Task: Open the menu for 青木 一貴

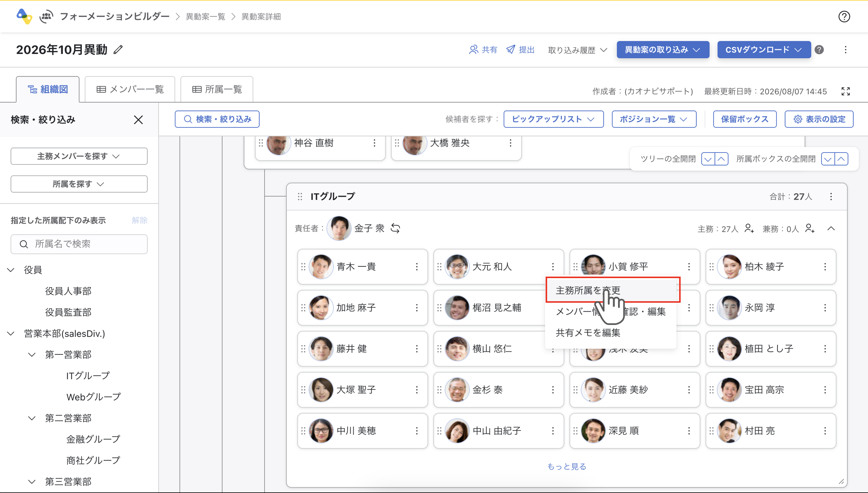Action: (417, 267)
